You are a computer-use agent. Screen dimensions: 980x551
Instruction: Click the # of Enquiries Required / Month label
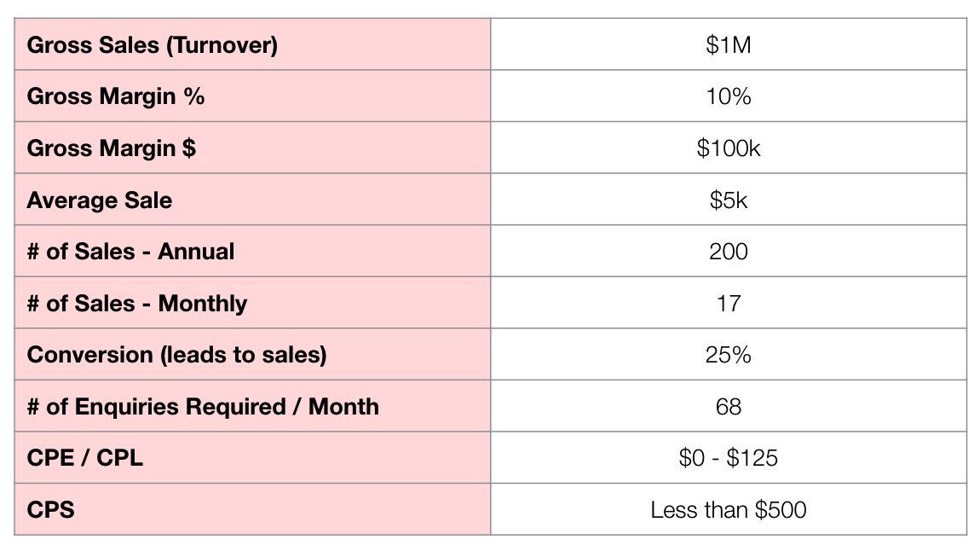pos(203,407)
